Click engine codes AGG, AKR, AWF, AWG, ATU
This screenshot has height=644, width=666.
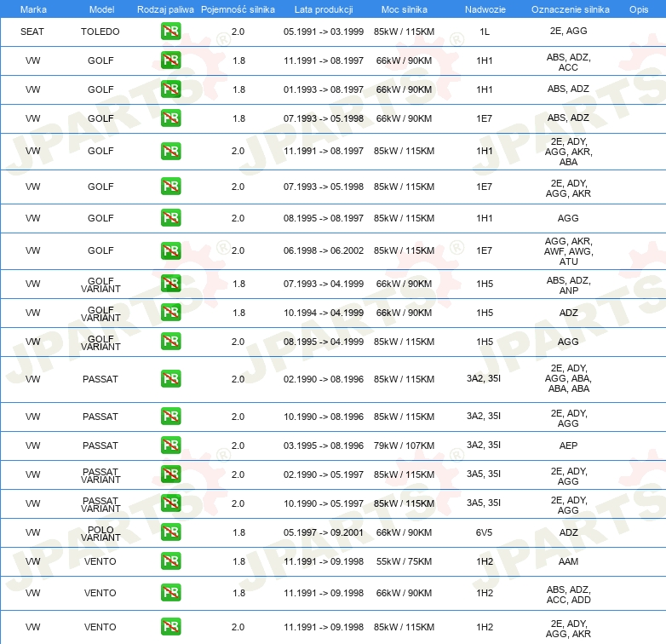click(568, 251)
